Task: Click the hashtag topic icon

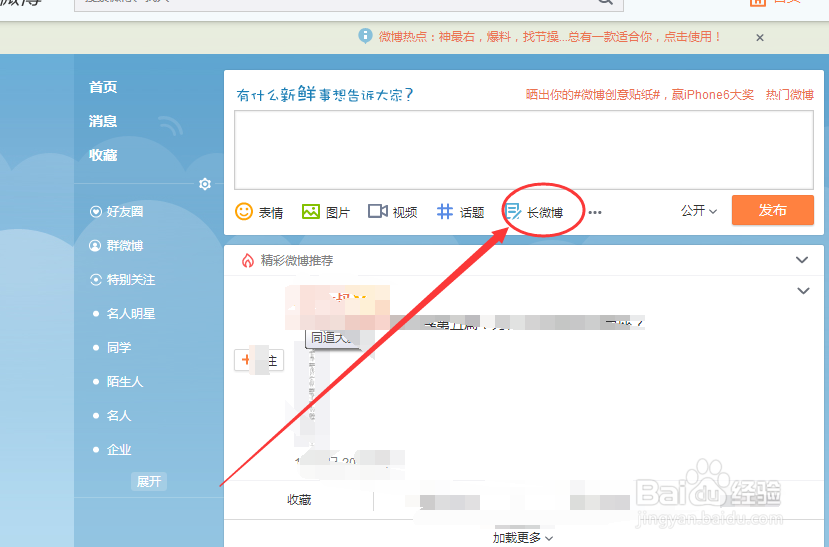Action: [x=445, y=211]
